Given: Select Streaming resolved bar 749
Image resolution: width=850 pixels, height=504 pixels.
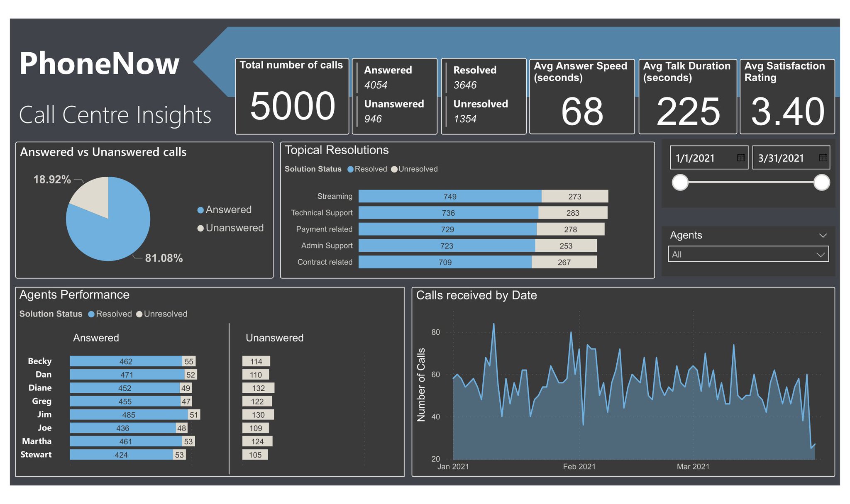Looking at the screenshot, I should 450,196.
